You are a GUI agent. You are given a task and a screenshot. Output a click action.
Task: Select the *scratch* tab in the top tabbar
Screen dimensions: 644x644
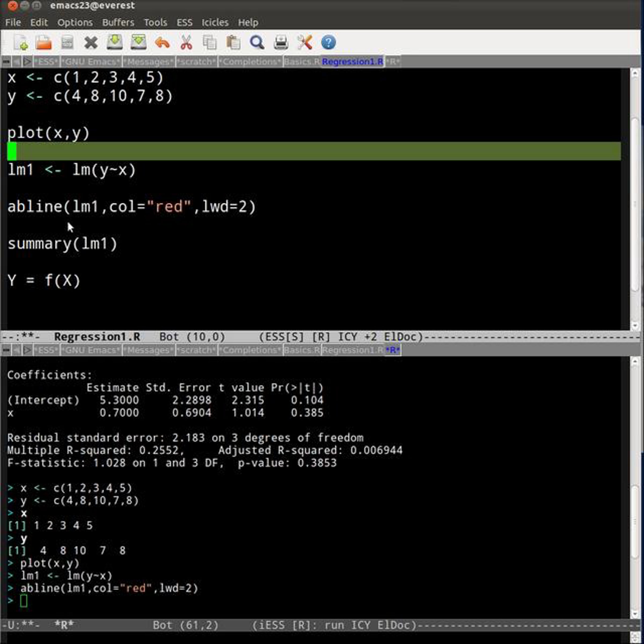tap(196, 62)
